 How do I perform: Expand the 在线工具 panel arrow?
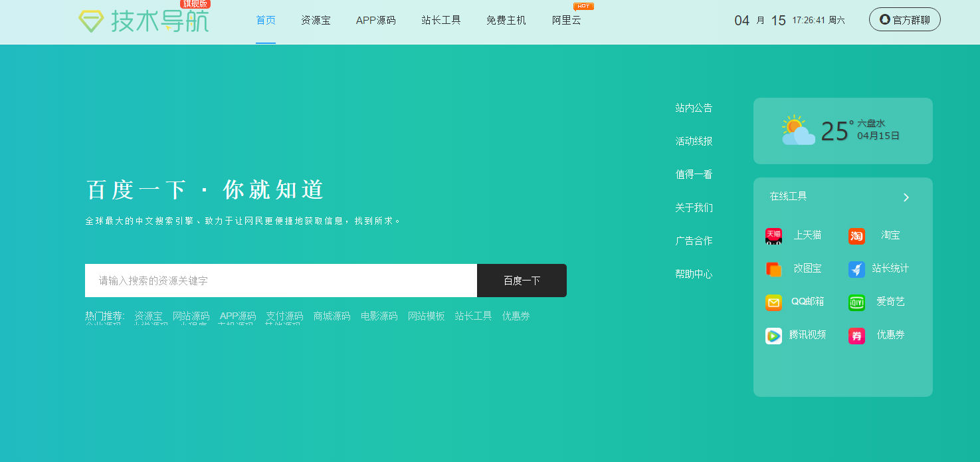click(906, 197)
